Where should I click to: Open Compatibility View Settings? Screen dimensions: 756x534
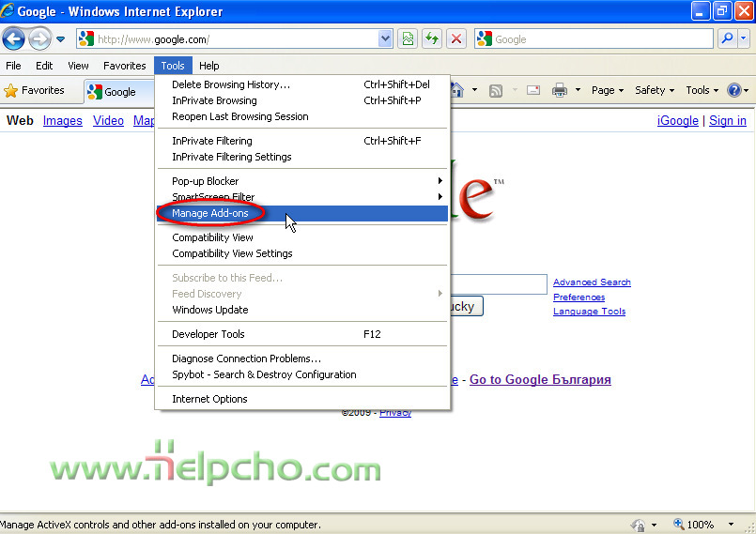(x=302, y=253)
